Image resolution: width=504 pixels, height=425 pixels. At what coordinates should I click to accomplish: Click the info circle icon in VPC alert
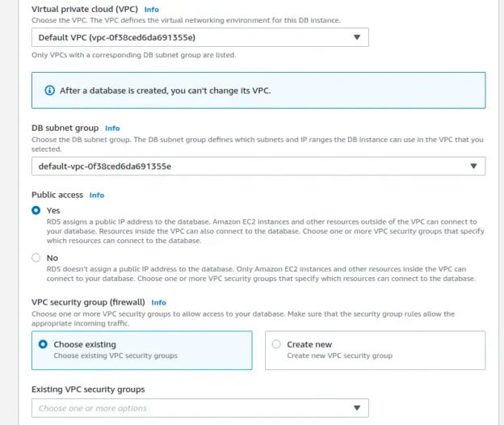tap(49, 90)
